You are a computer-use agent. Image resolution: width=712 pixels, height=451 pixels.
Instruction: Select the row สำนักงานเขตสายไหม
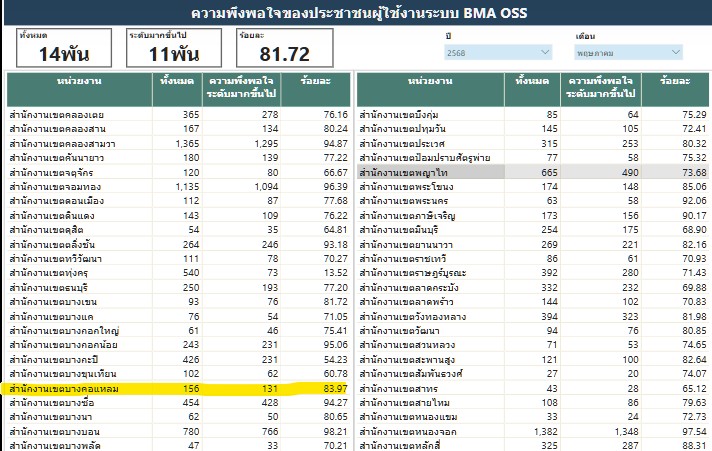[x=533, y=402]
